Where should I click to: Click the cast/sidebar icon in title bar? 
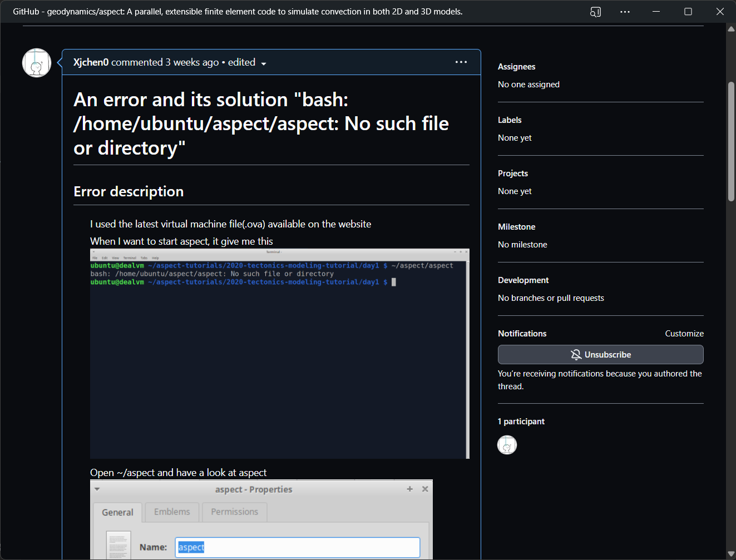click(x=595, y=12)
